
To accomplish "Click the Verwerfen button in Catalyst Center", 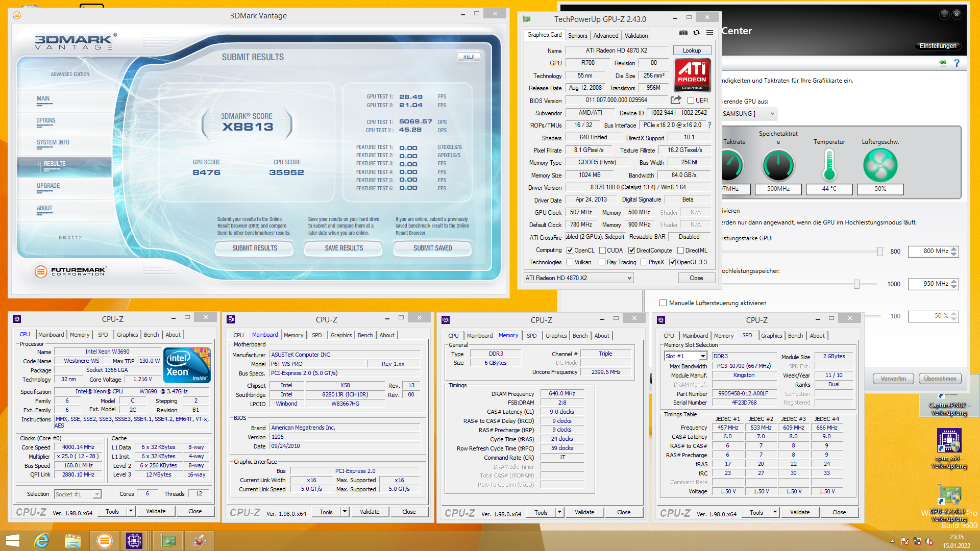I will pyautogui.click(x=893, y=379).
